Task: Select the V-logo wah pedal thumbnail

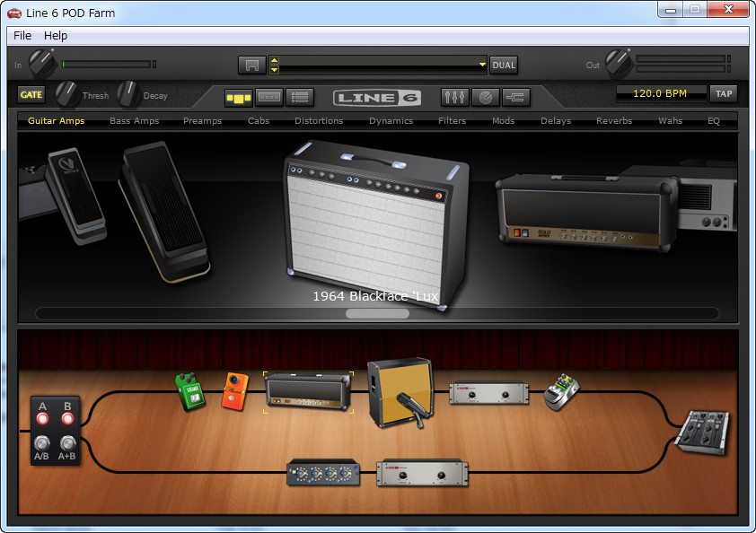Action: tap(77, 196)
